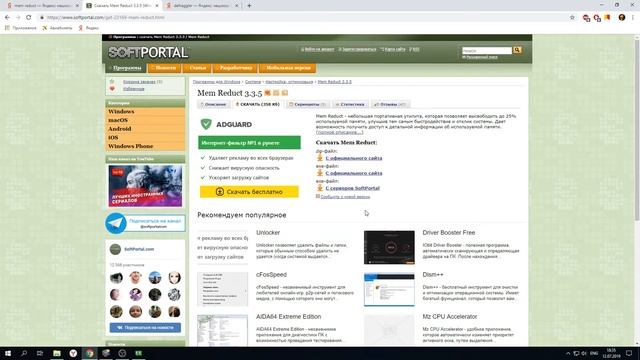Viewport: 640px width, 360px height.
Task: Open the Мобильная версия menu tab
Action: (288, 68)
